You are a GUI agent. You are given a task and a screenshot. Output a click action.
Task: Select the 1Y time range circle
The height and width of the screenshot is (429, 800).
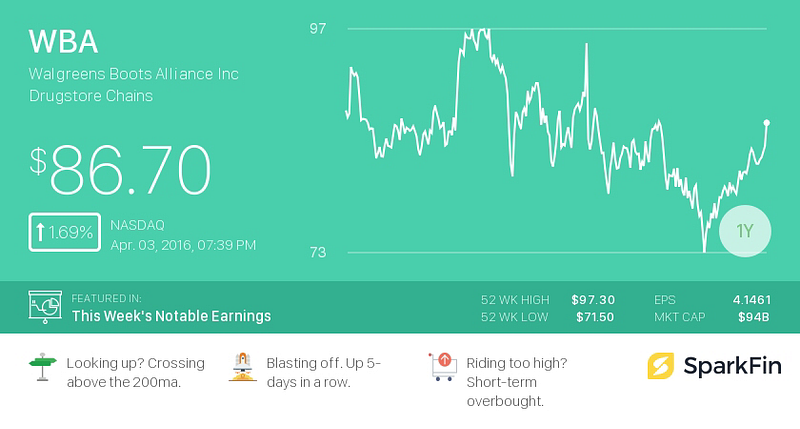coord(744,231)
